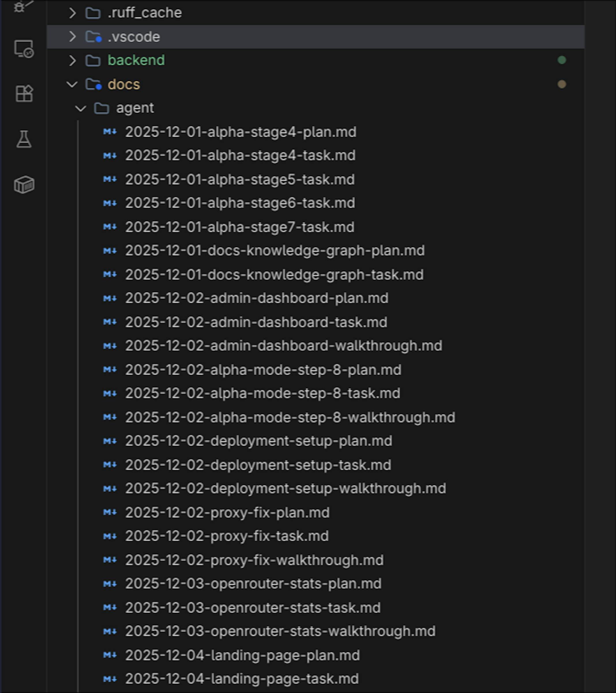616x693 pixels.
Task: Expand the backend folder chevron
Action: pyautogui.click(x=72, y=60)
